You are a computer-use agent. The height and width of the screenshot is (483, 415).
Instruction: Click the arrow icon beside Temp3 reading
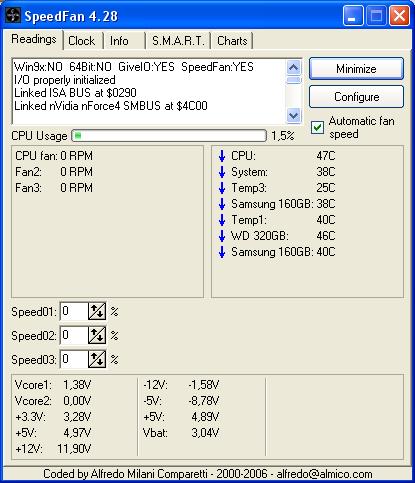(222, 188)
